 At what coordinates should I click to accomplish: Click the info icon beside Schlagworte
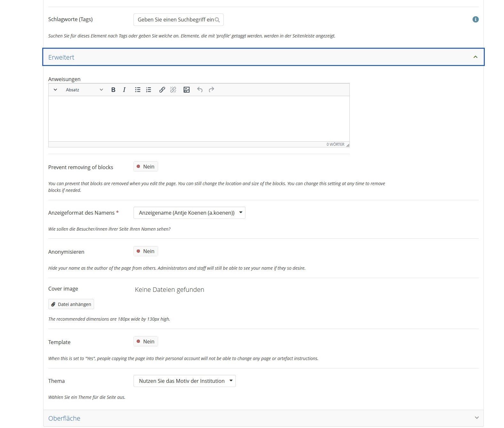[476, 20]
